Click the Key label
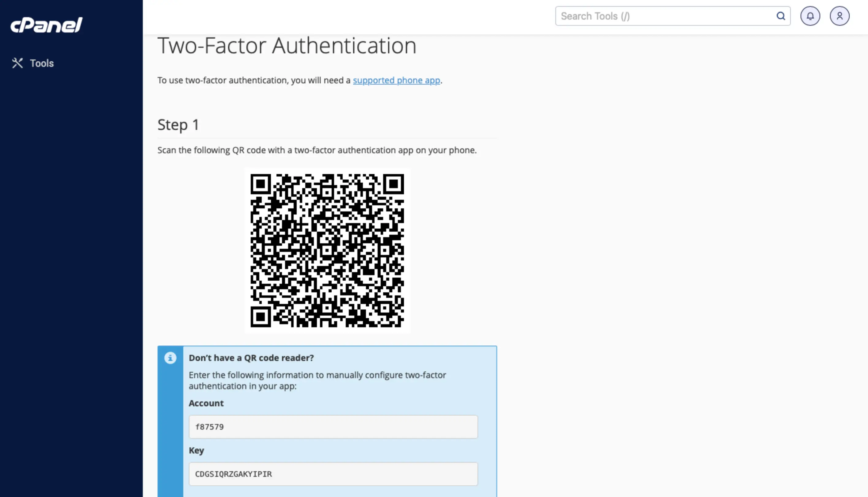The height and width of the screenshot is (497, 868). 196,450
